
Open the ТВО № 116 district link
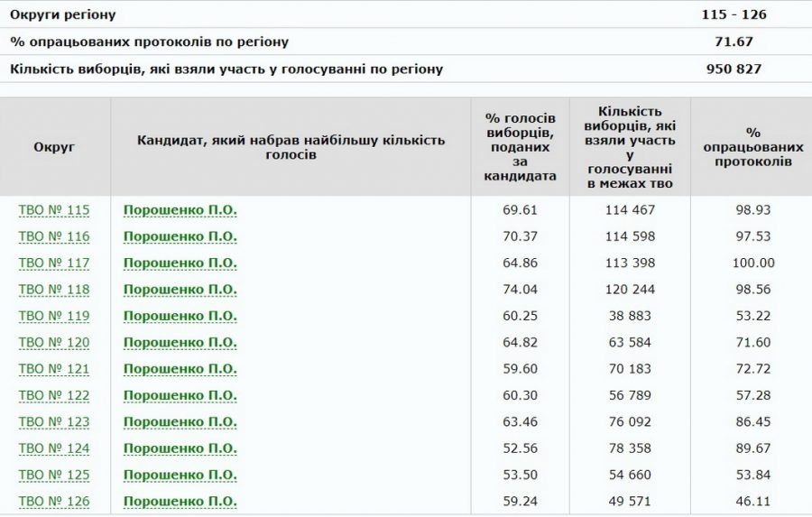tap(54, 236)
